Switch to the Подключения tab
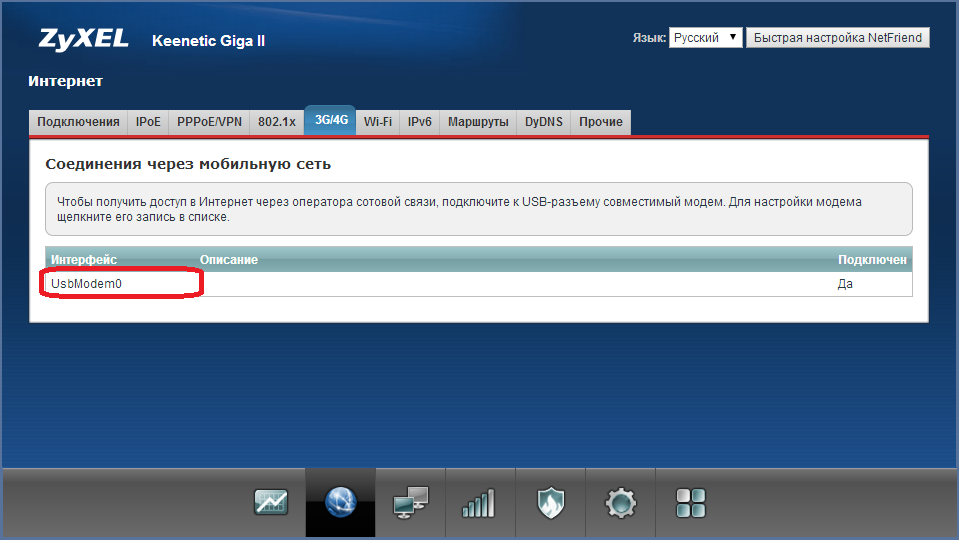 [78, 122]
